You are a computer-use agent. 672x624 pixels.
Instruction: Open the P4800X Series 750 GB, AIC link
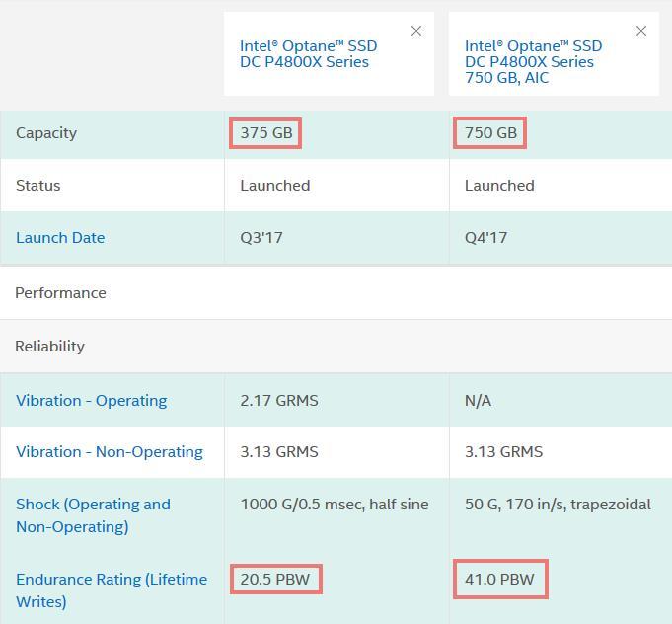[x=534, y=62]
